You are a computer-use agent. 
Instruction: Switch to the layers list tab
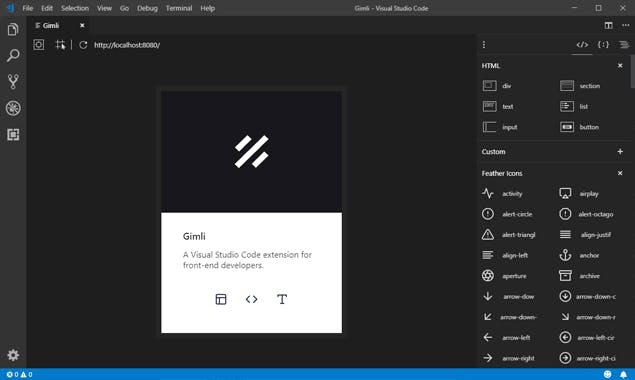point(624,45)
